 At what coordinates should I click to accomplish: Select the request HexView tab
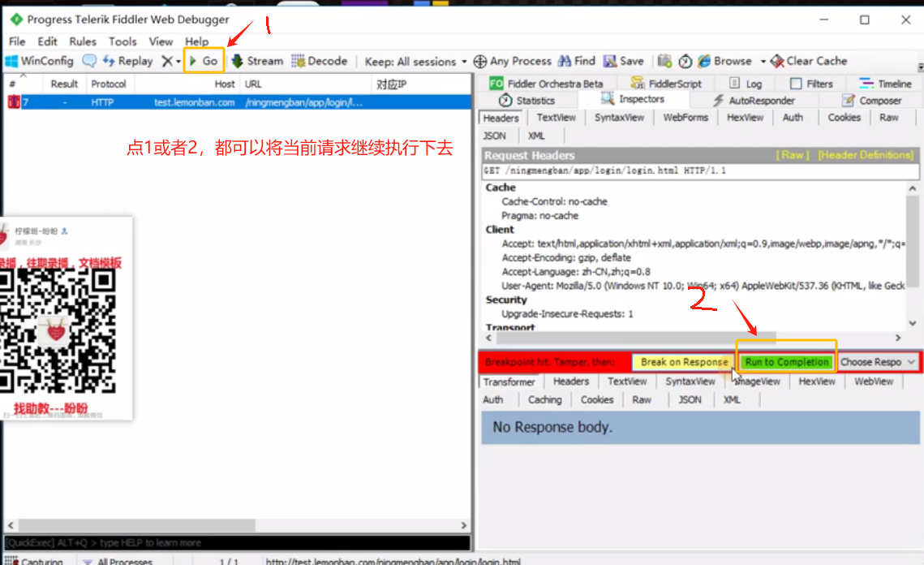click(x=745, y=118)
